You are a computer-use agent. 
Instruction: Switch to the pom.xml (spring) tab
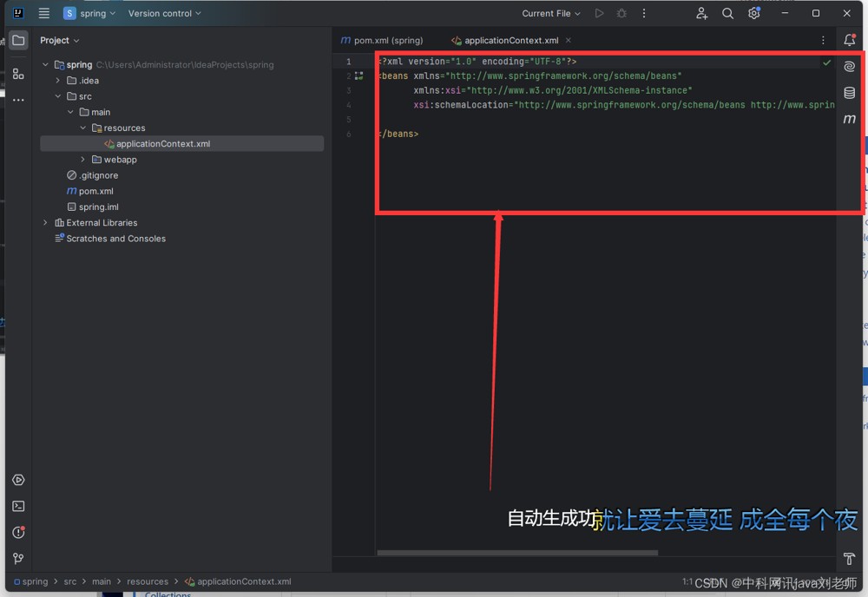(382, 41)
